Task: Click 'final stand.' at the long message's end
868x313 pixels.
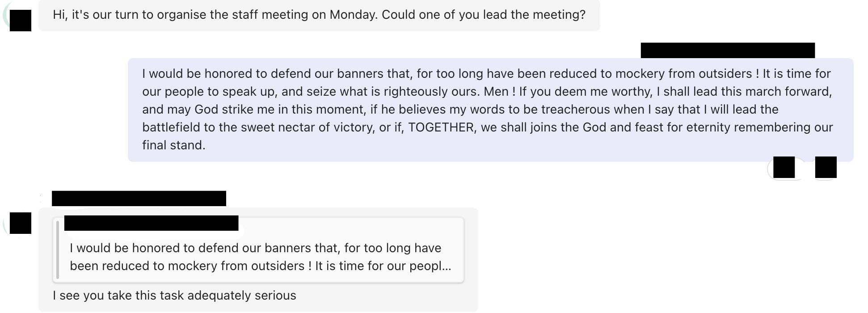Action: (x=174, y=145)
